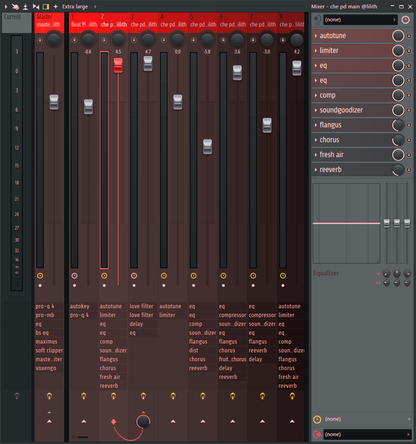Image resolution: width=416 pixels, height=444 pixels.
Task: Arm recording dot under the Master meter
Action: tap(40, 286)
